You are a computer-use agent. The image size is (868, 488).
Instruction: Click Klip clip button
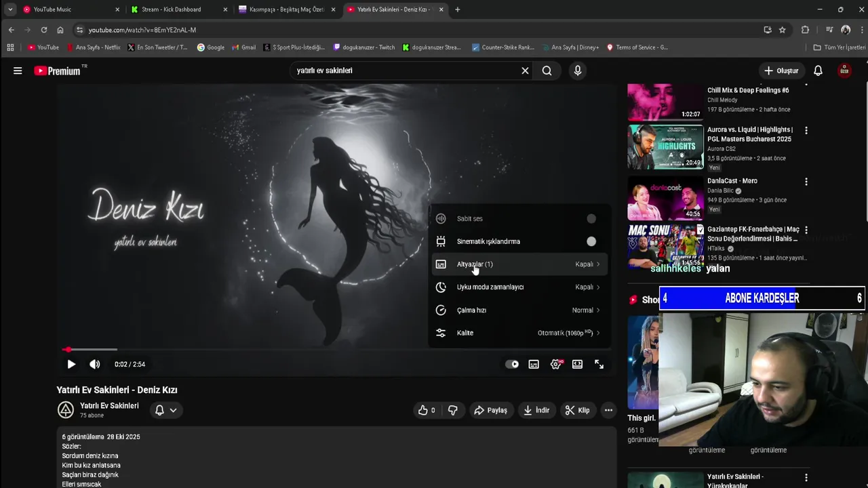click(577, 410)
